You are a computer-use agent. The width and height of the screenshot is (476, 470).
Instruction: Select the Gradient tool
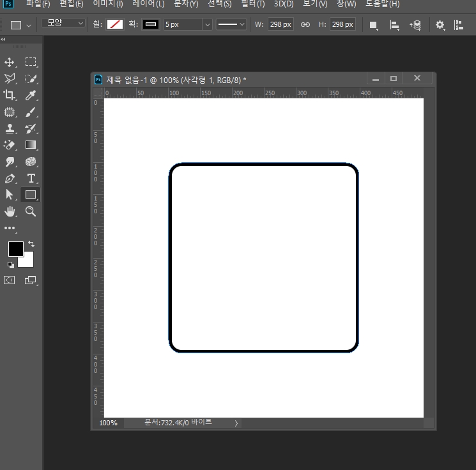click(31, 145)
